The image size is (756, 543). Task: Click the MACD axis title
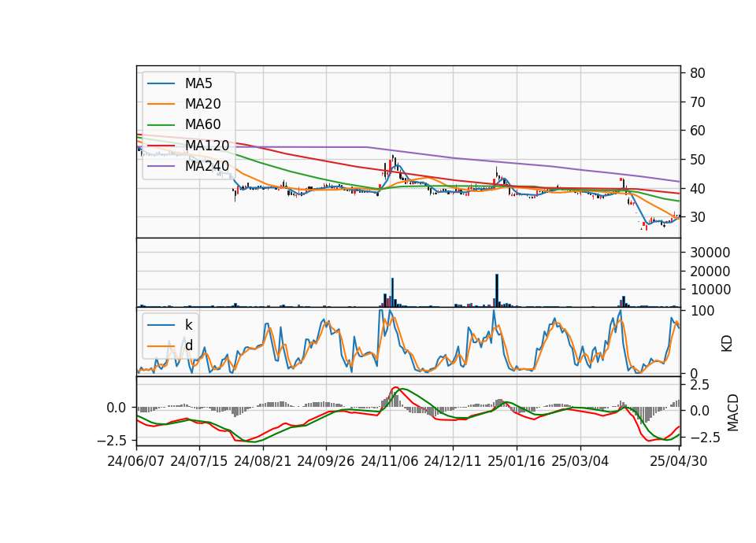732,412
